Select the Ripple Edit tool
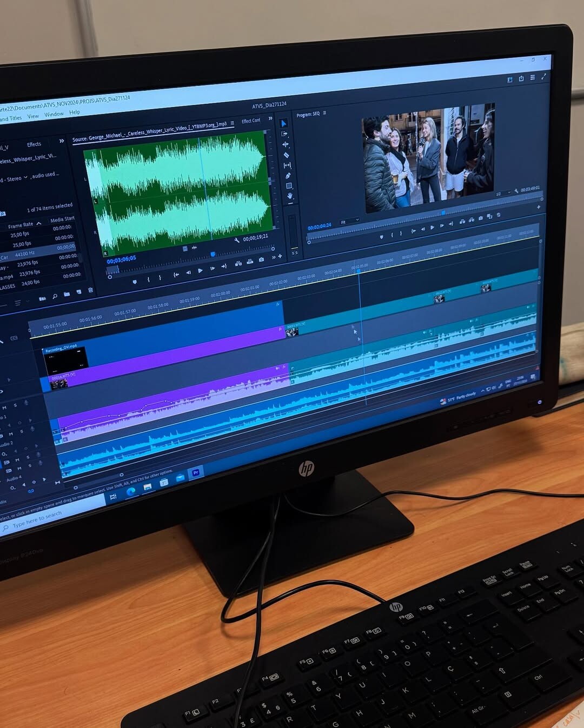584x728 pixels. coord(285,144)
